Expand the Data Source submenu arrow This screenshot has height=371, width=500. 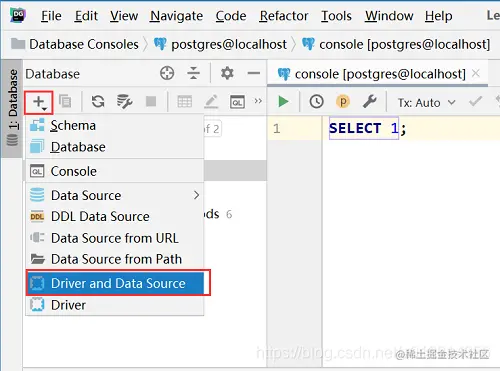(x=196, y=195)
